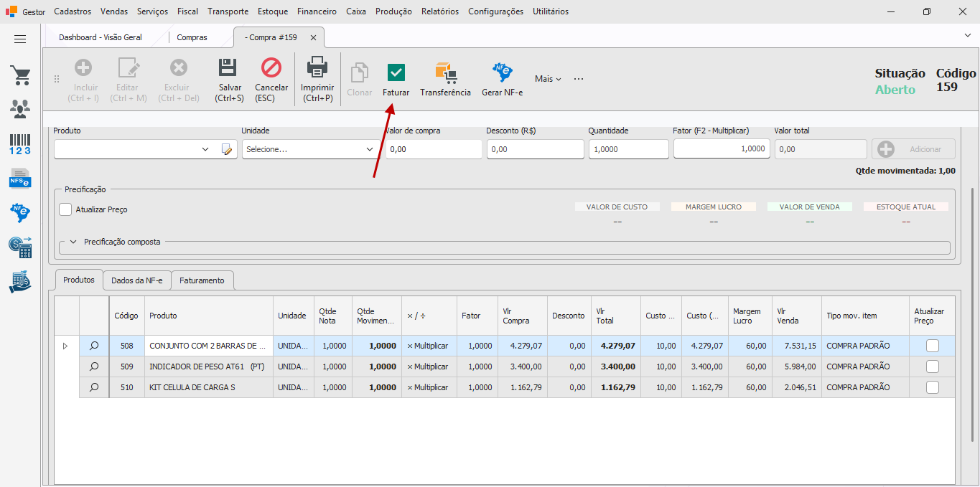Open the NFS-e sidebar icon

pyautogui.click(x=20, y=178)
